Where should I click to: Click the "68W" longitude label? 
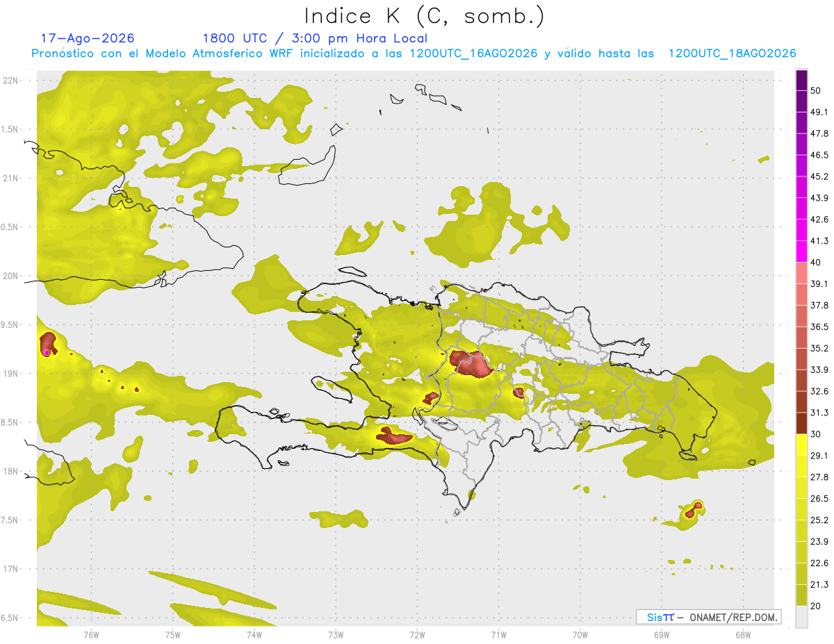(742, 634)
